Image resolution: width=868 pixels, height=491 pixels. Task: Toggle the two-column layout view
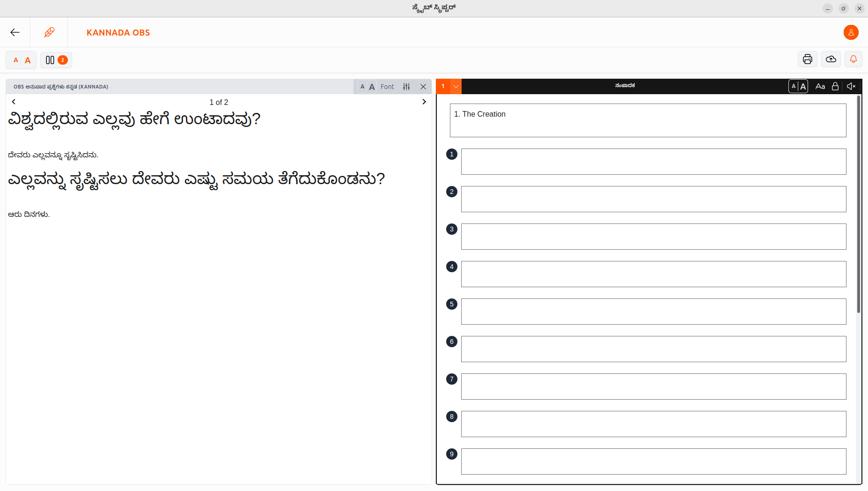coord(56,60)
